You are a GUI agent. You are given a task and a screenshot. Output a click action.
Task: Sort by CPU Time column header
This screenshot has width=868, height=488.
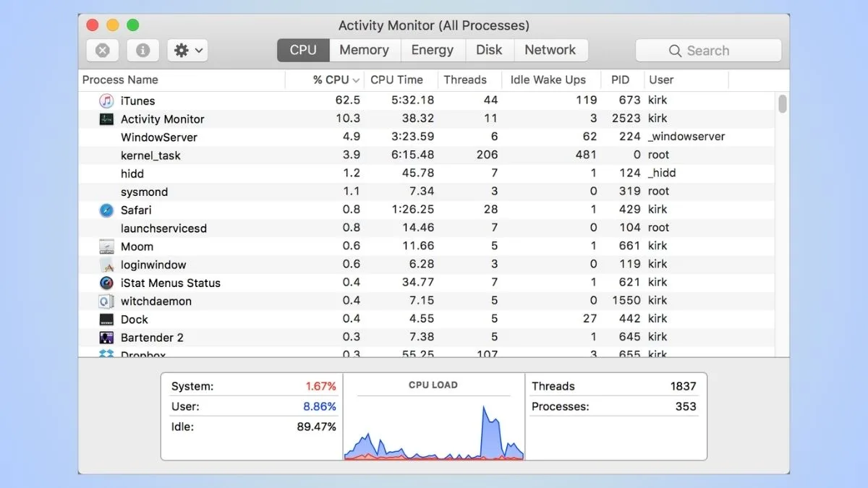point(400,80)
